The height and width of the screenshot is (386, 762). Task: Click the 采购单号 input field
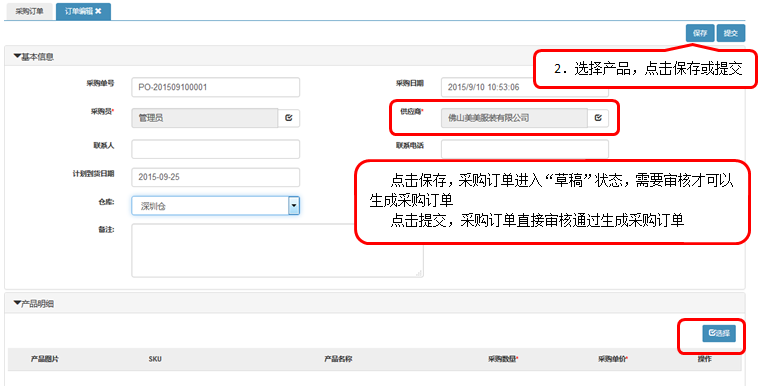click(x=215, y=87)
